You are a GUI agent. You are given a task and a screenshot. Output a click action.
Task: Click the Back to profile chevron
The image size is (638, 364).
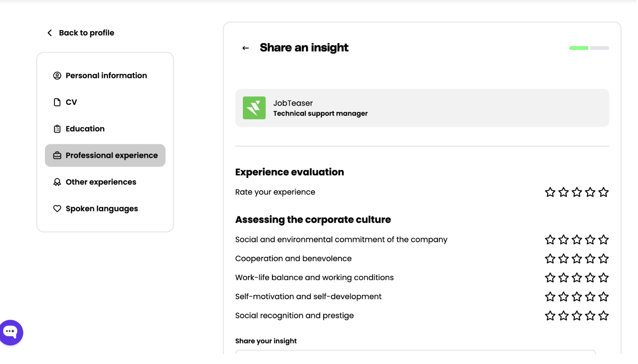(x=50, y=33)
